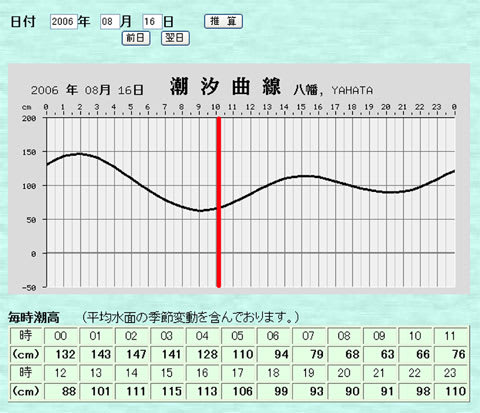Select the tide value 79 in table
The width and height of the screenshot is (480, 413).
click(310, 354)
